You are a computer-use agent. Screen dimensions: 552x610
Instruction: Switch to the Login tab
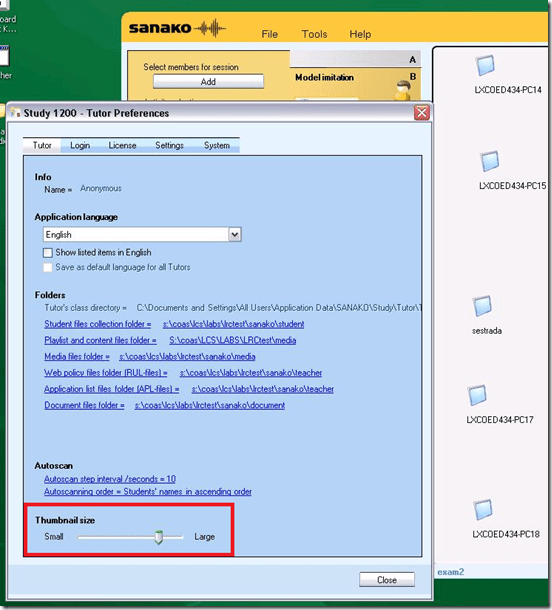click(x=80, y=145)
